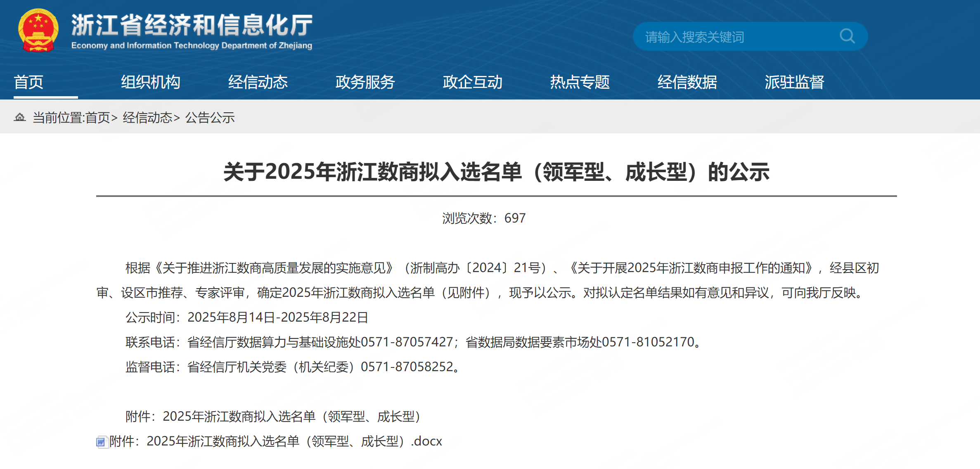Open the 经信数据 menu

point(687,82)
